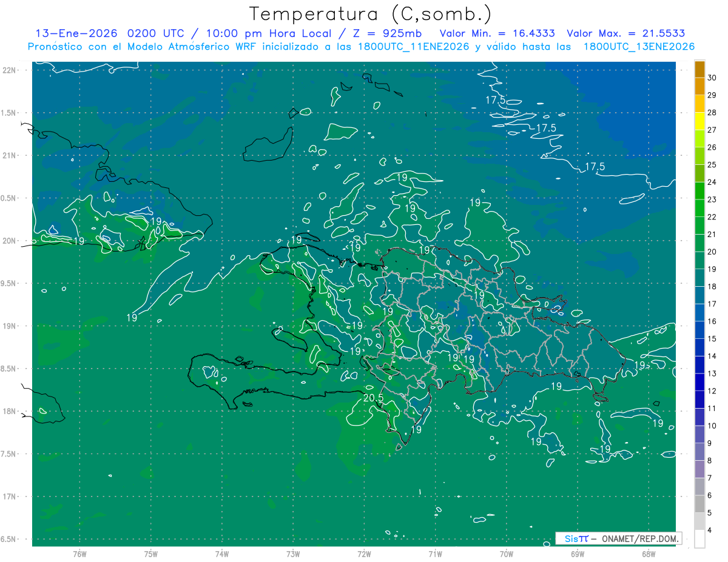Click the 'Valor Max. = 21.5533' text
728x562 pixels.
(626, 33)
